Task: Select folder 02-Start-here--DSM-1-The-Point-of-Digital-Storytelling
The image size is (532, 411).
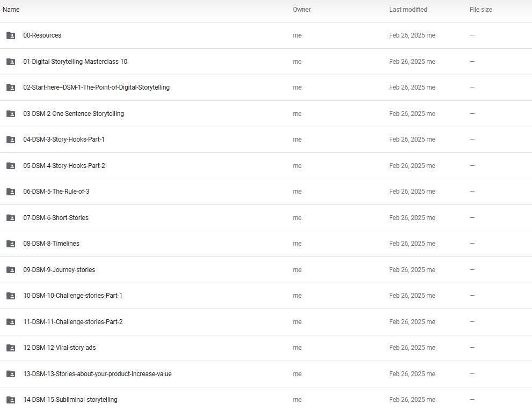Action: pos(96,87)
